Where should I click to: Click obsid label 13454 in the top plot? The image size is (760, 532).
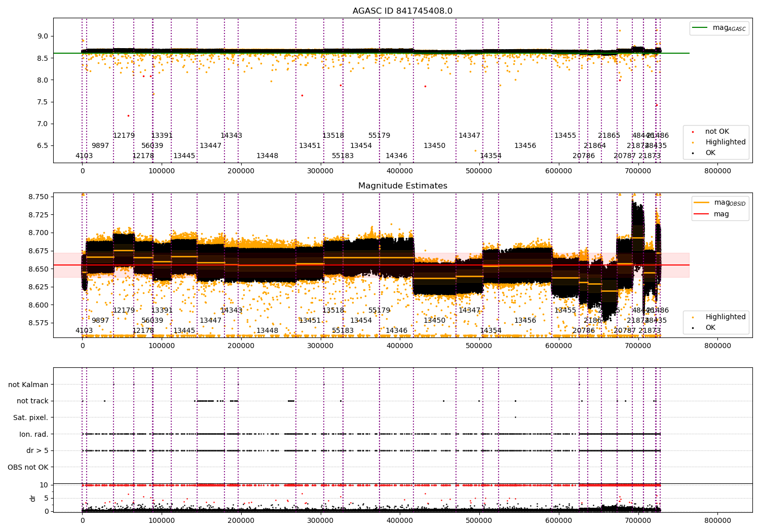(x=361, y=146)
